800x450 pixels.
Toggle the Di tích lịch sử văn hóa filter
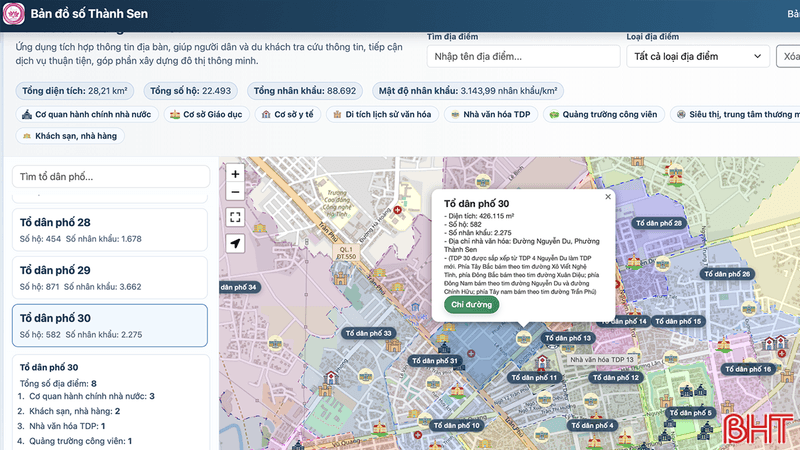[382, 114]
